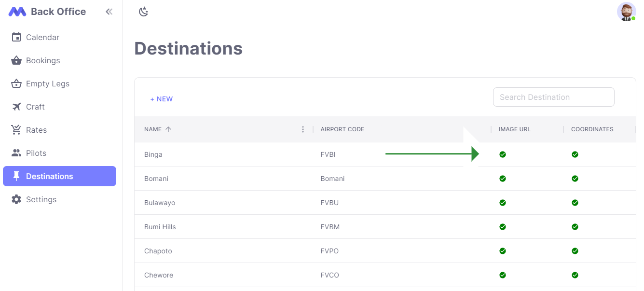Viewport: 644px width, 291px height.
Task: Click Bulawayo's coordinates check mark
Action: 575,203
